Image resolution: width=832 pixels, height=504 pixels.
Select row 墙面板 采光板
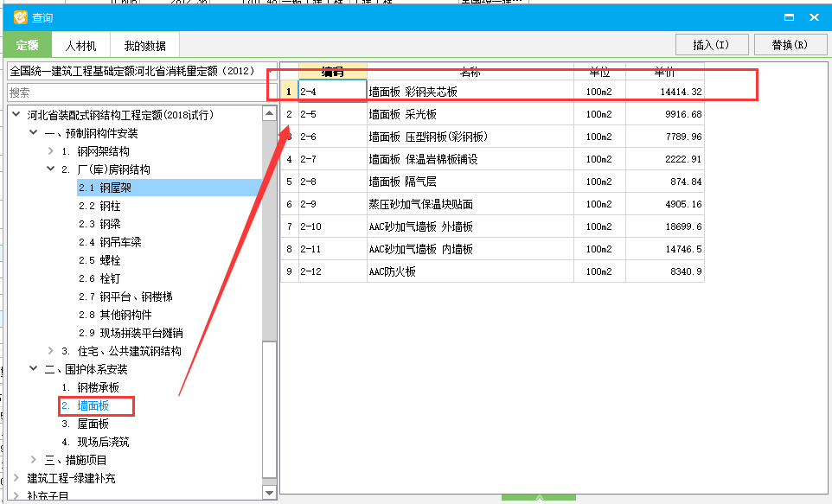click(x=492, y=114)
